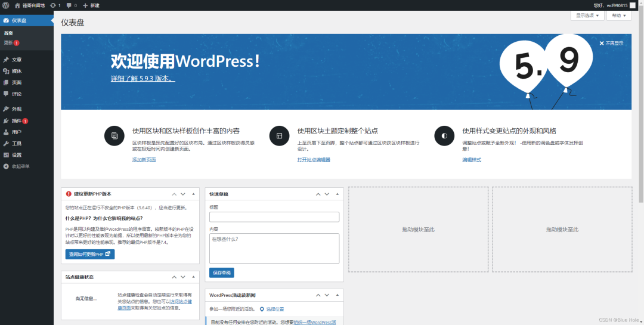Open 文章 posts in sidebar

[17, 60]
